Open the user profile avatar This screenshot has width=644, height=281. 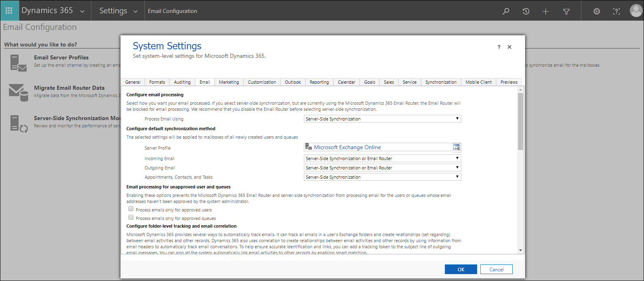point(636,11)
